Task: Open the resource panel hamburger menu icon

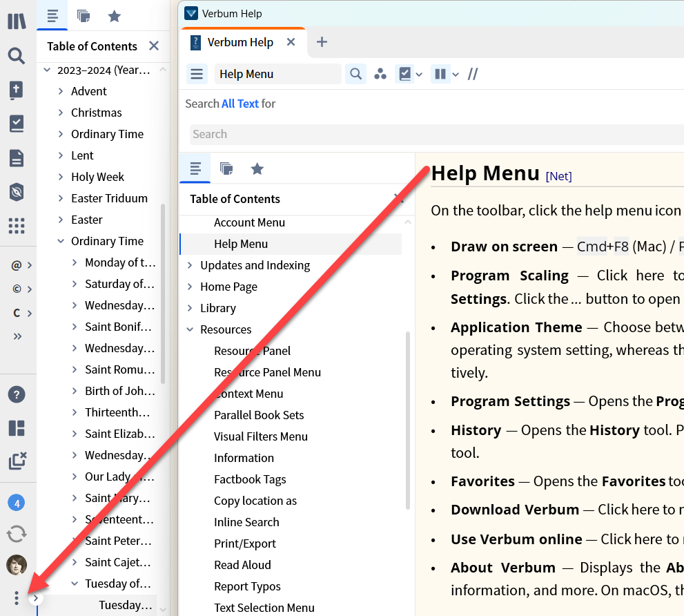Action: 197,74
